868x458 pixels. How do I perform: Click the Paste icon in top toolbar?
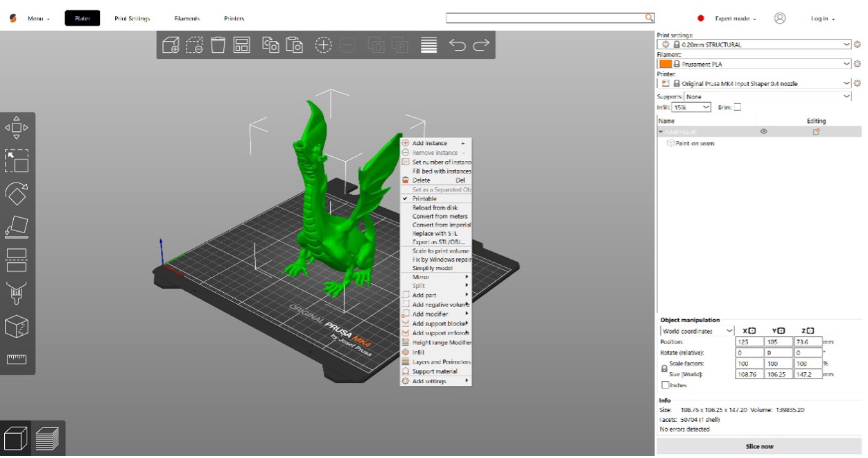coord(295,45)
